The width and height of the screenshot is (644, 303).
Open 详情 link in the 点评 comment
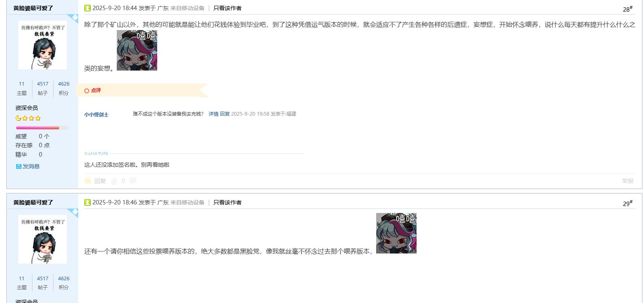click(x=214, y=114)
